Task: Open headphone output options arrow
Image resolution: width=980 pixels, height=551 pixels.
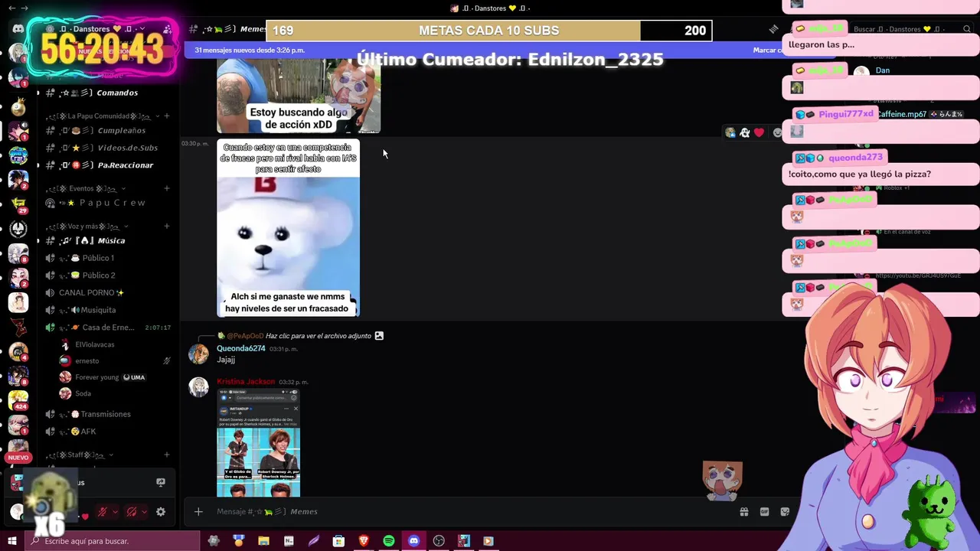Action: coord(144,512)
